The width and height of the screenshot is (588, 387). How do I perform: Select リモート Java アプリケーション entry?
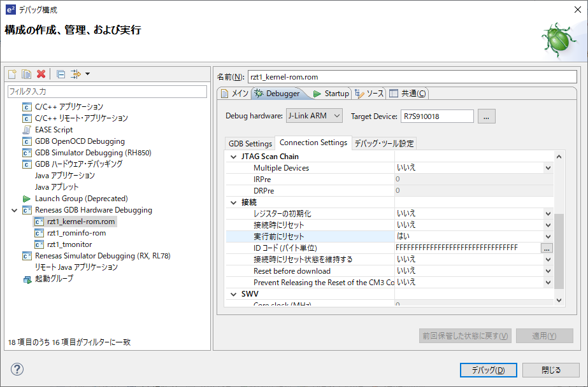76,267
